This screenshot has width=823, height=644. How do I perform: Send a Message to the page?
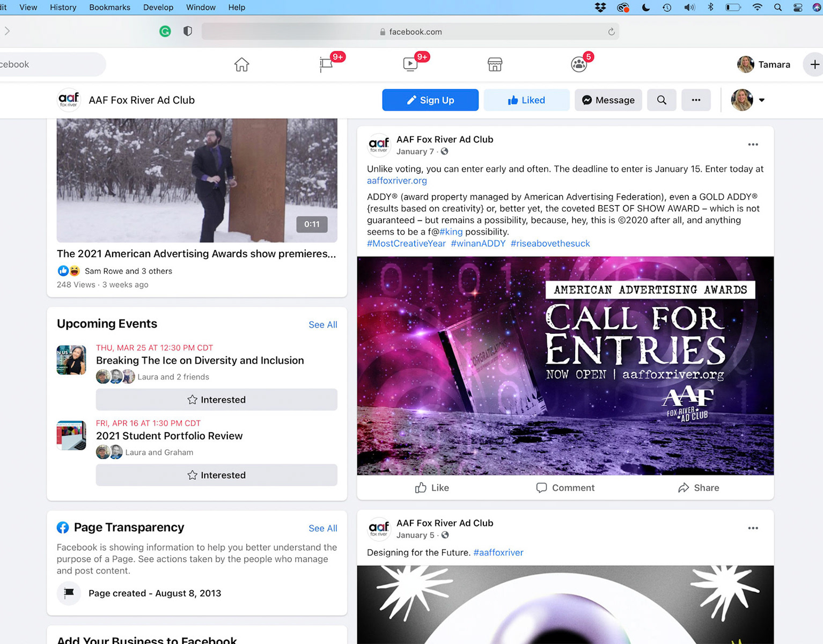pyautogui.click(x=608, y=100)
